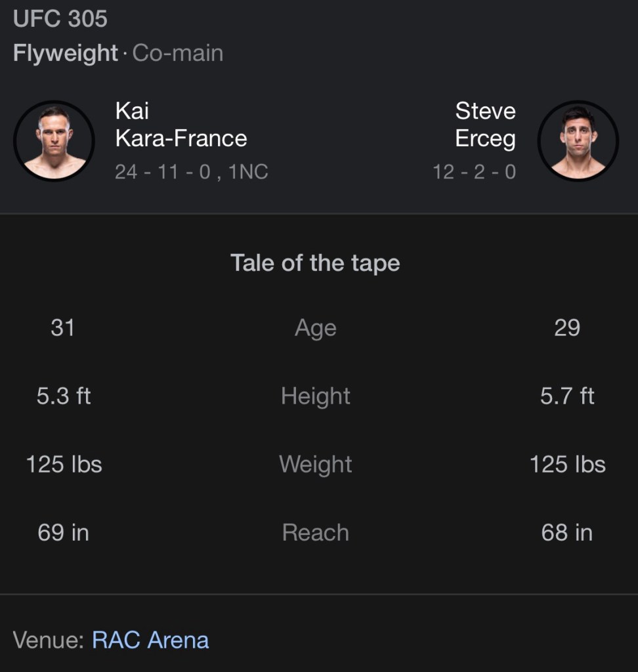Click the Age row label
Viewport: 638px width, 672px height.
tap(315, 327)
